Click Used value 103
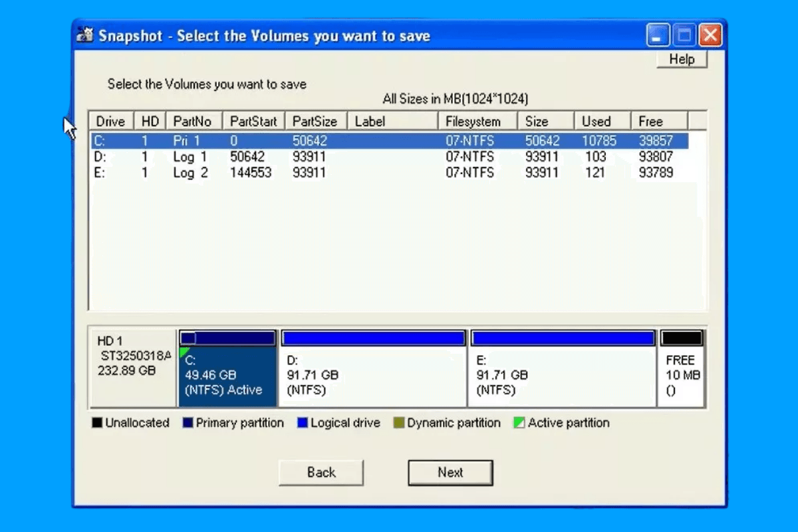The height and width of the screenshot is (532, 798). (x=596, y=157)
